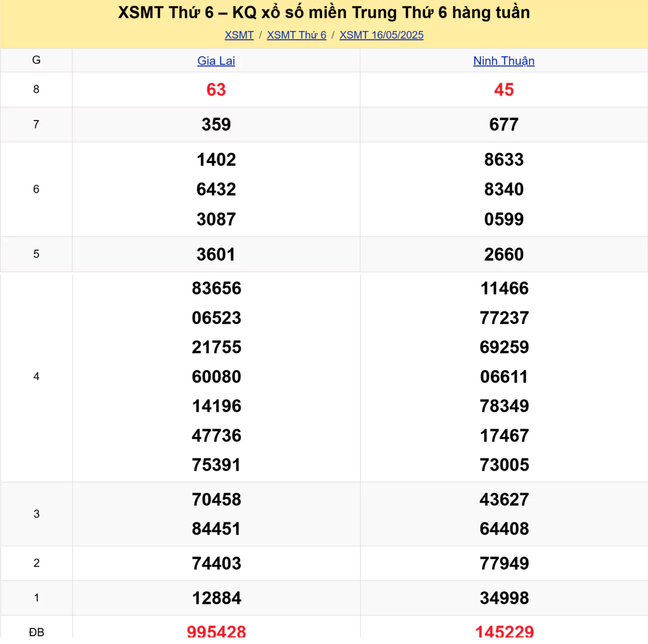This screenshot has height=644, width=648.
Task: Select the number 3087 in Gia Lai
Action: coord(216,219)
